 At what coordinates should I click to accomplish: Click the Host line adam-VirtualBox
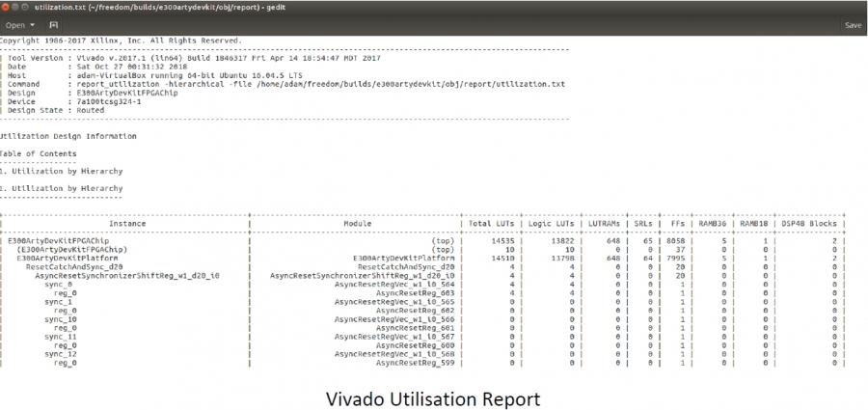pyautogui.click(x=155, y=75)
